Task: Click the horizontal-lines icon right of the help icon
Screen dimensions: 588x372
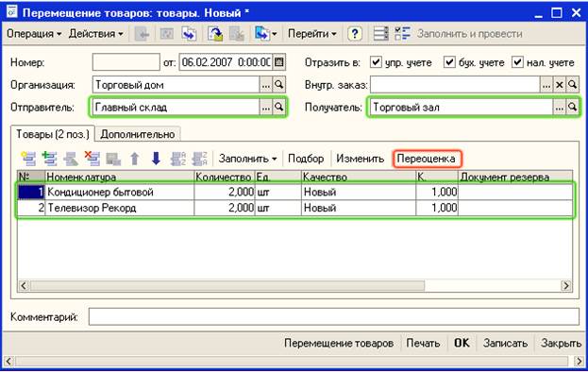Action: (381, 34)
